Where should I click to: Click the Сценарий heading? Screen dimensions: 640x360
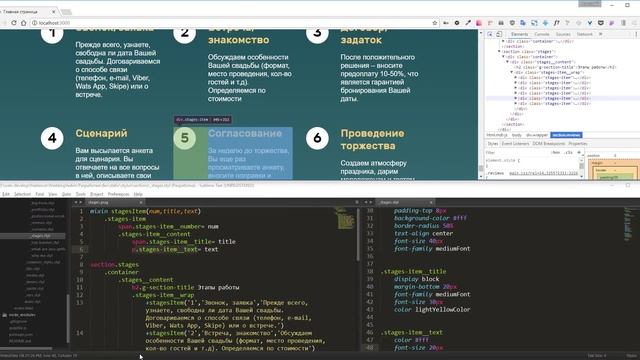[101, 133]
